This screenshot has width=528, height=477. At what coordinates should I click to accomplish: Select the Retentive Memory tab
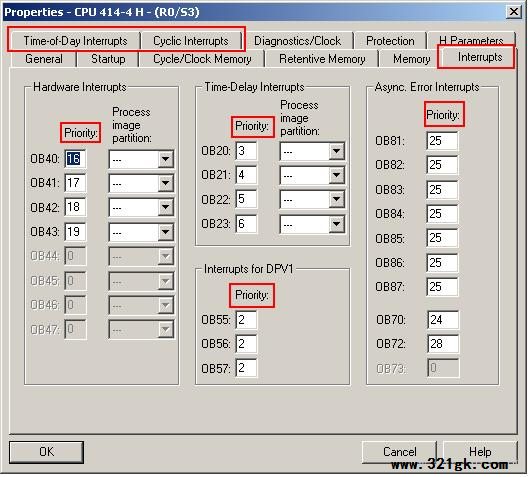pyautogui.click(x=322, y=59)
